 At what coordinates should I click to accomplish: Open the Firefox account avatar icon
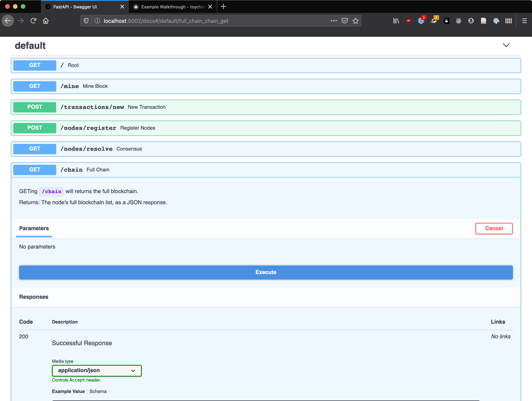coord(471,21)
